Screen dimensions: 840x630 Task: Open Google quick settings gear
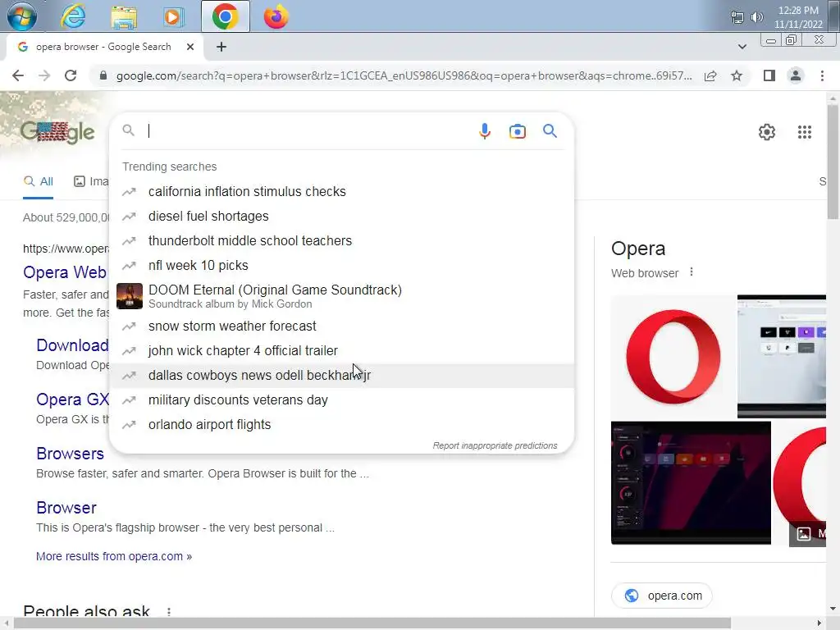point(767,132)
